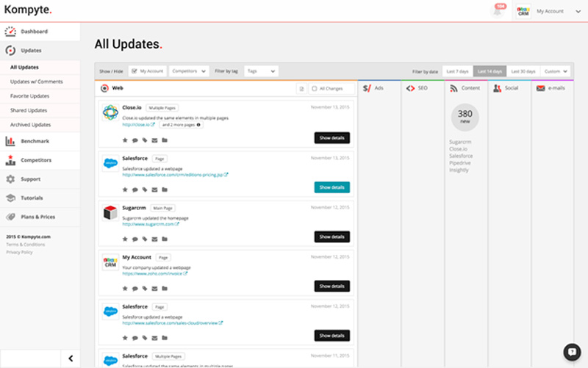Open the Custom date dropdown
588x368 pixels.
click(556, 71)
